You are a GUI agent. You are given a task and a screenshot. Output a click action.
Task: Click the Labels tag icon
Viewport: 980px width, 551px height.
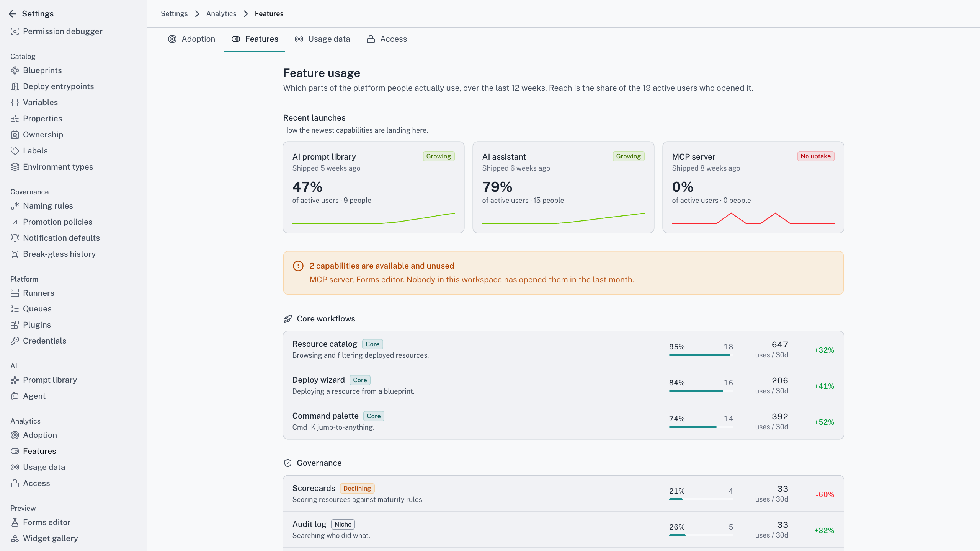15,151
